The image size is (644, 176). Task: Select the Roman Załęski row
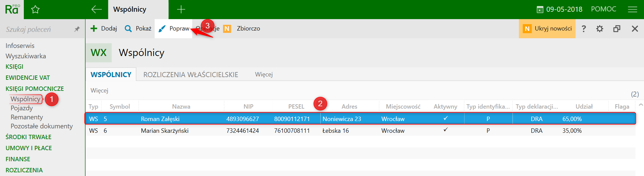(x=360, y=119)
